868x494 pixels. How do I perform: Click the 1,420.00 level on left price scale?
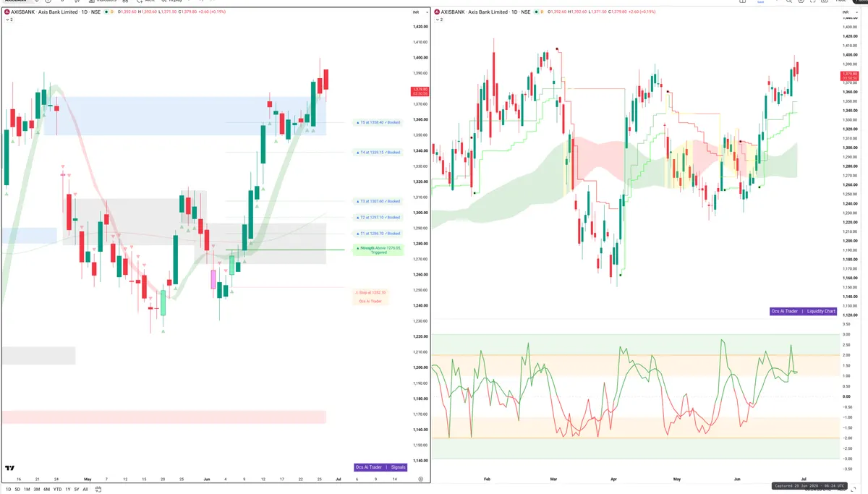[x=420, y=26]
